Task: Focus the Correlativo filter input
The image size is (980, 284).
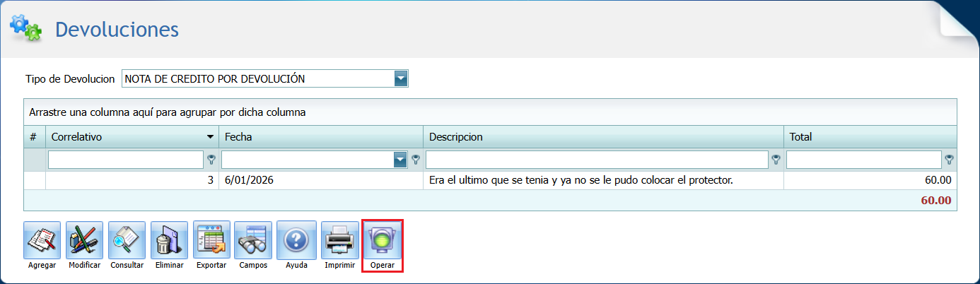Action: pyautogui.click(x=126, y=160)
